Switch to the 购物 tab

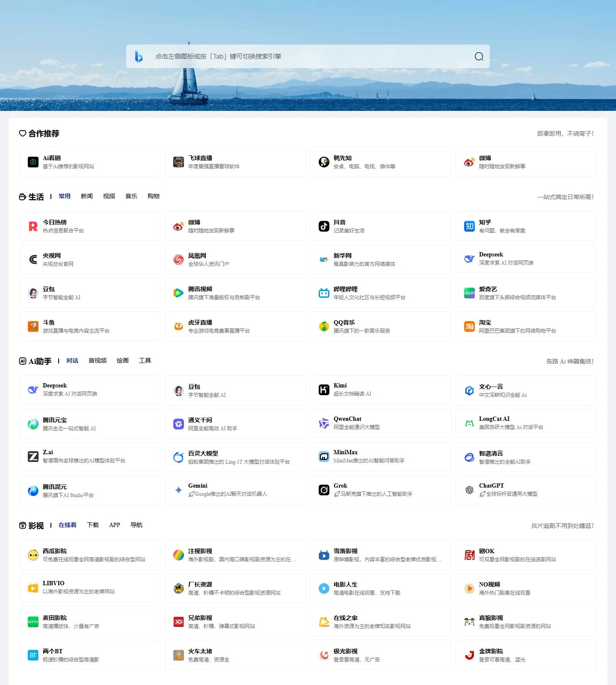point(154,196)
